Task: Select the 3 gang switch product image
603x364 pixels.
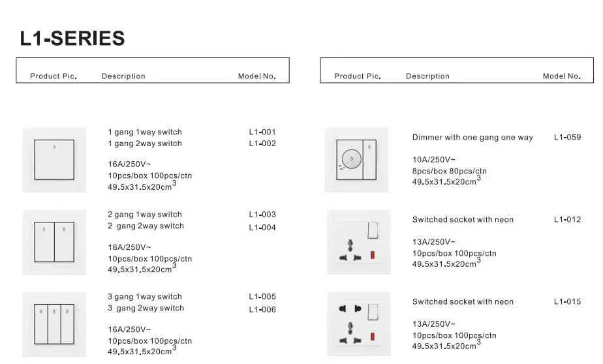Action: coord(54,324)
